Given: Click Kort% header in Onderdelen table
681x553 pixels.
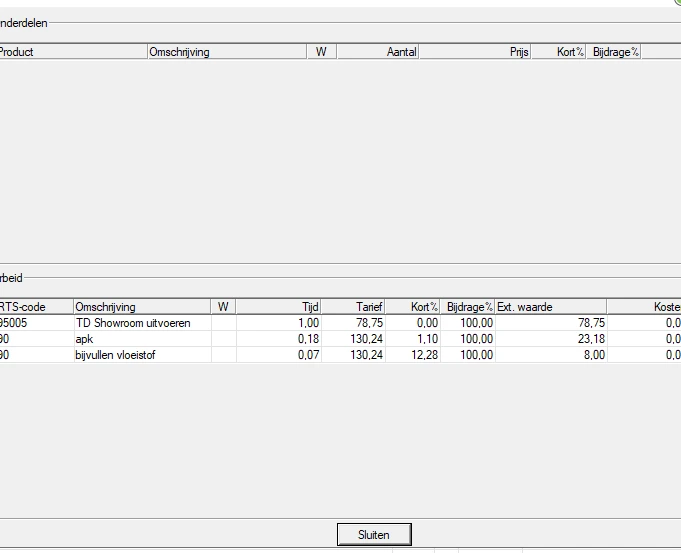Looking at the screenshot, I should pyautogui.click(x=559, y=52).
